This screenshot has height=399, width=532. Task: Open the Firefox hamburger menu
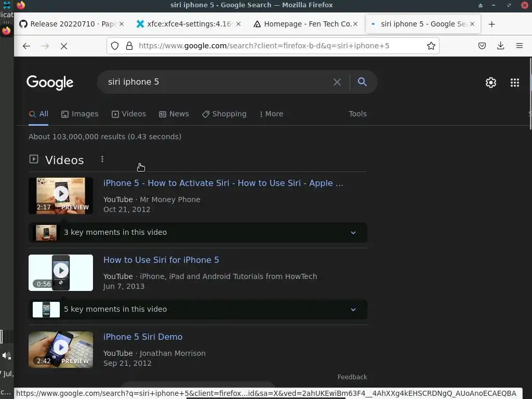pos(519,46)
